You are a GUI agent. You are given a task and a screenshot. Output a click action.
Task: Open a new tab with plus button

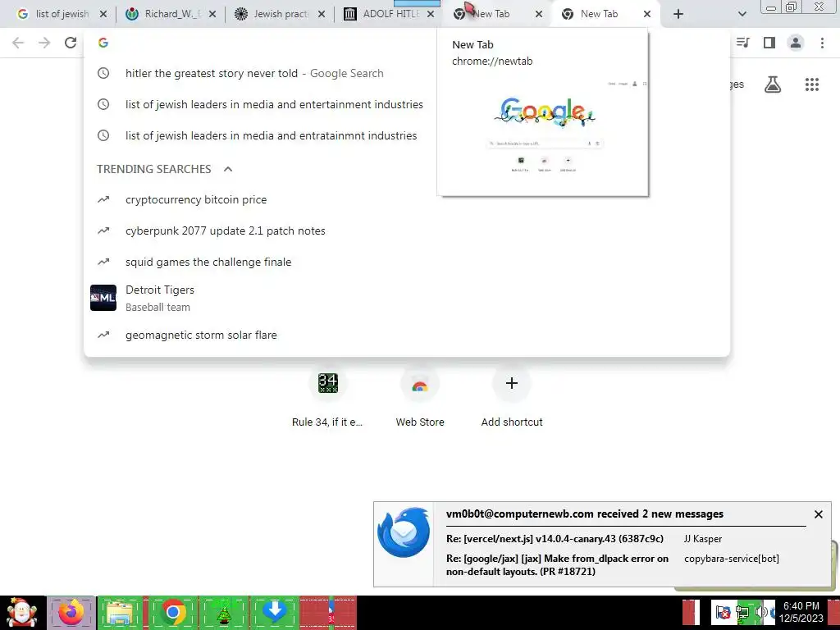(x=678, y=14)
